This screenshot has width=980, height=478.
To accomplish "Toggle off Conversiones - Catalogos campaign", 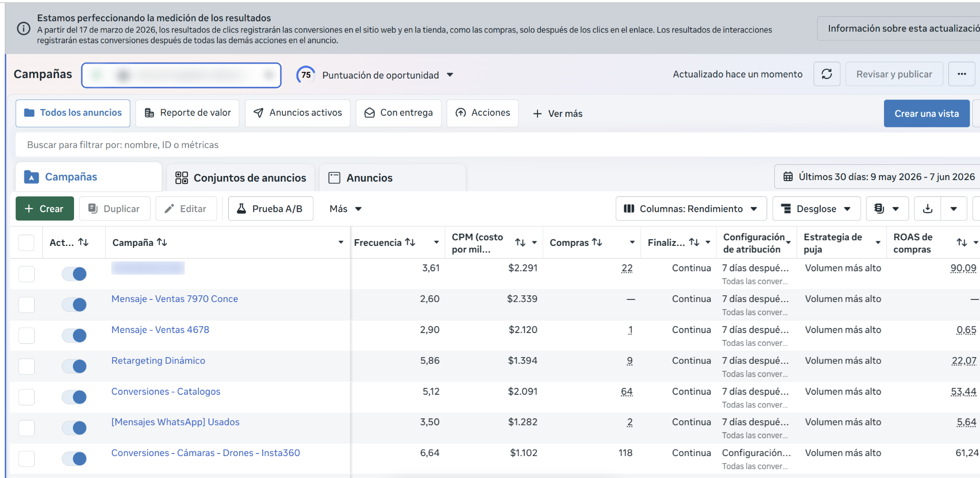I will [x=74, y=397].
